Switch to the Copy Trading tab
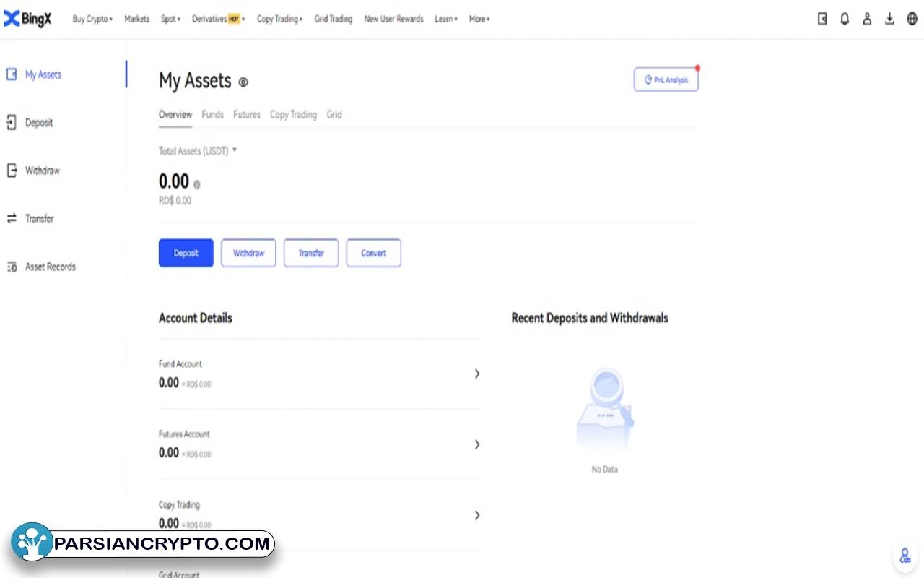The width and height of the screenshot is (924, 578). point(293,115)
